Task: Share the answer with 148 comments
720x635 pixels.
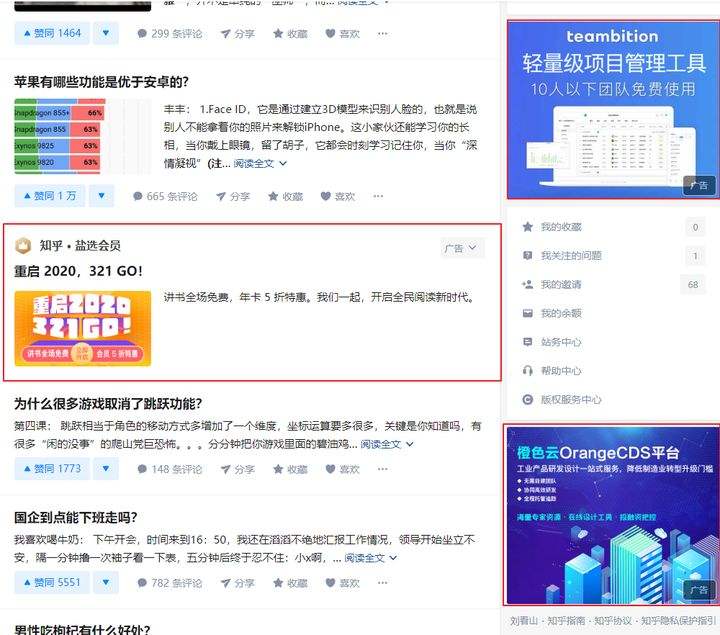Action: [237, 469]
